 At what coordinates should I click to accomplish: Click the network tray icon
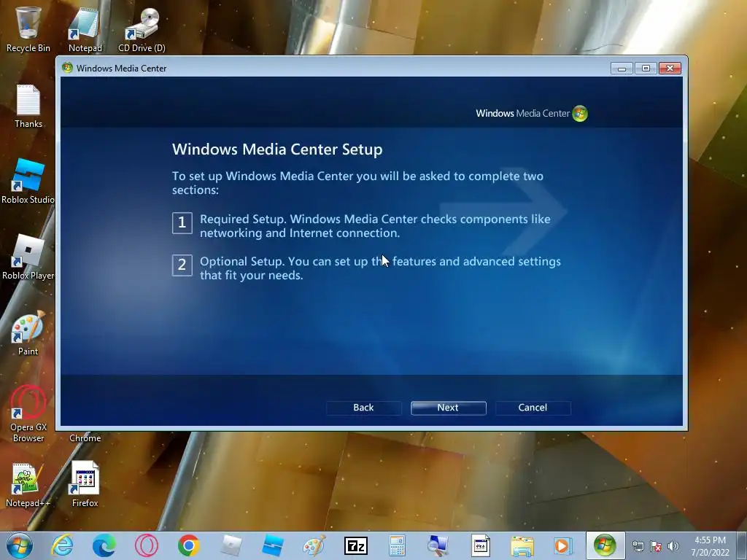(x=638, y=546)
